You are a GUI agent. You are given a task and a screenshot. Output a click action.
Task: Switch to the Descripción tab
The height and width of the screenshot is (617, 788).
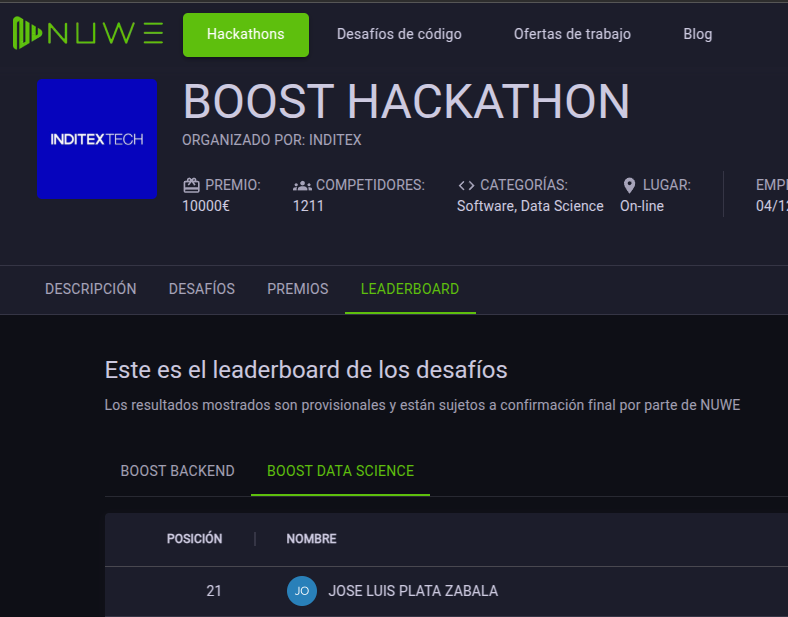(91, 289)
